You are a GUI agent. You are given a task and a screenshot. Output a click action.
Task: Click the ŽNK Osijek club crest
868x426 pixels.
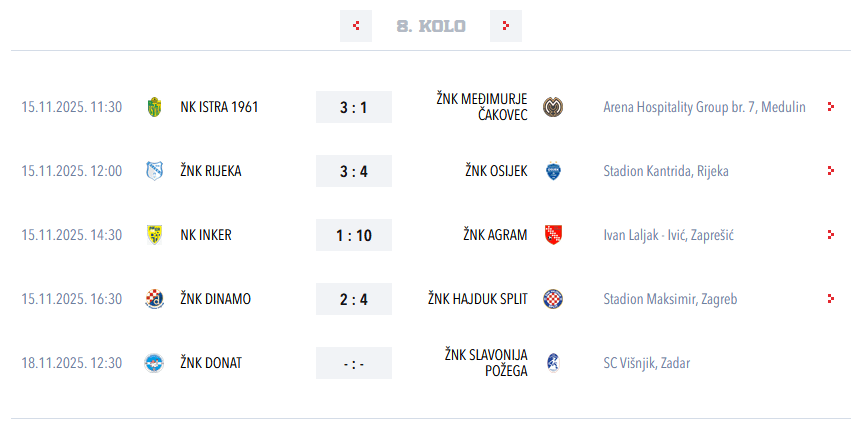553,171
